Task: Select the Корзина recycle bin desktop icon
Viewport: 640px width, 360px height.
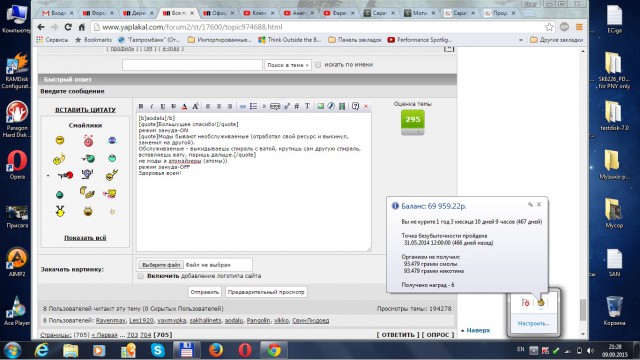Action: (614, 311)
